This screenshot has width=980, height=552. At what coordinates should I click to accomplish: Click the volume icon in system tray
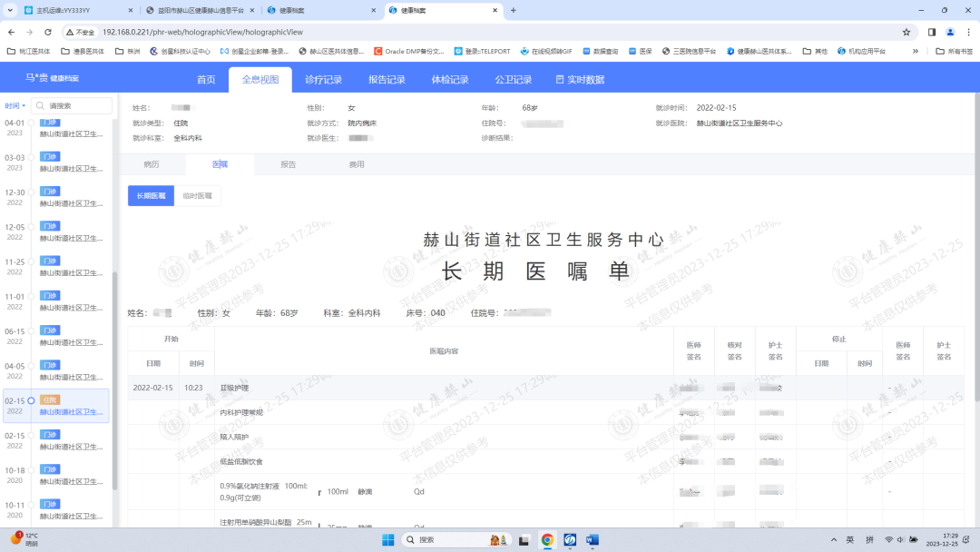(x=901, y=540)
